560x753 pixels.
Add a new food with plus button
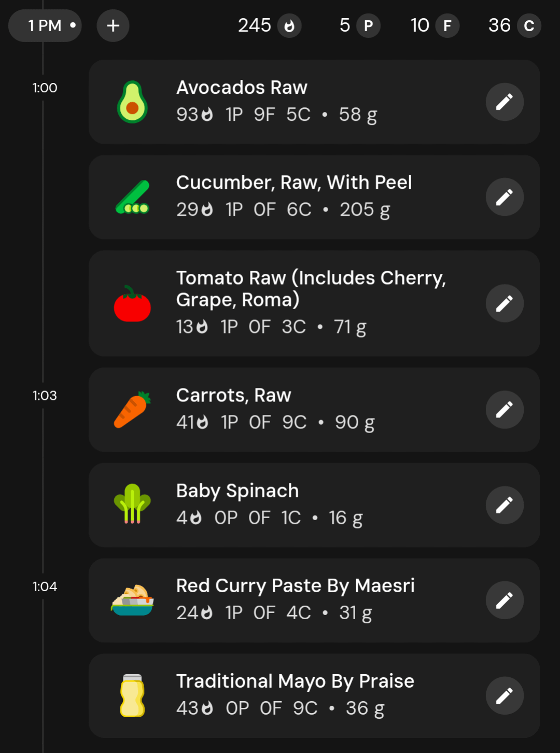[x=113, y=25]
